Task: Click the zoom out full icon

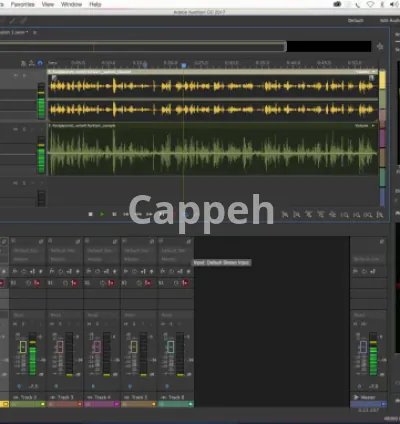Action: coord(332,215)
